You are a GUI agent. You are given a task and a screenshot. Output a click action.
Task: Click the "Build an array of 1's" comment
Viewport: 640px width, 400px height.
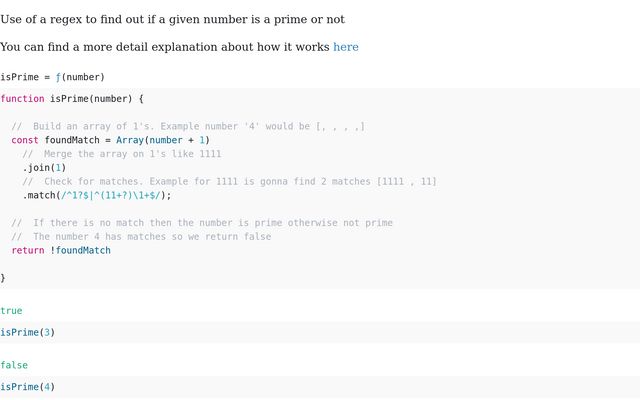pos(188,126)
